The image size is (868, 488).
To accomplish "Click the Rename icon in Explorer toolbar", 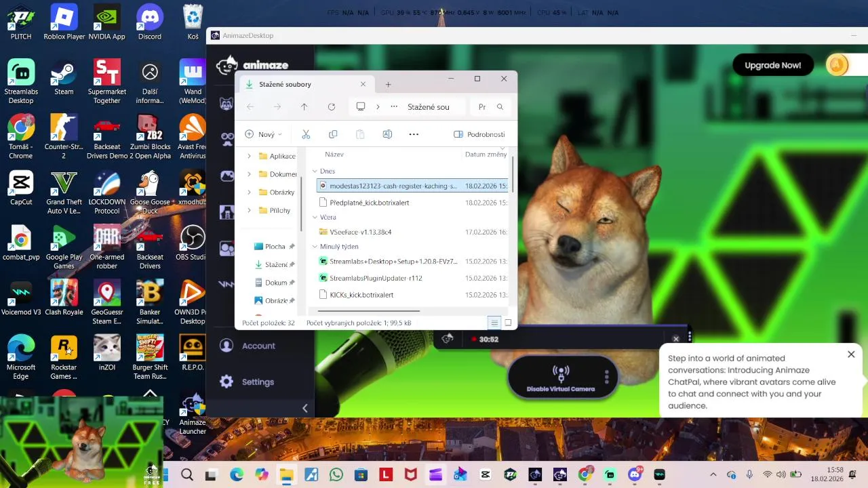I will click(x=387, y=134).
